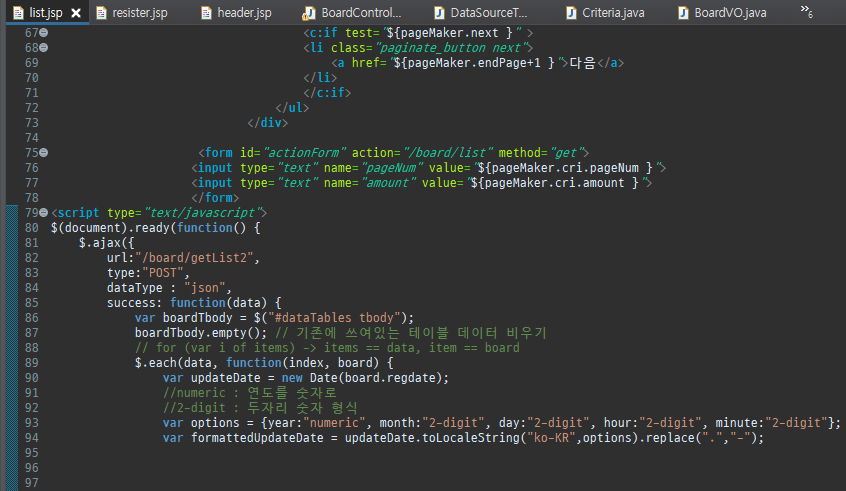Click the resister.jsp file icon
This screenshot has width=846, height=491.
point(101,12)
